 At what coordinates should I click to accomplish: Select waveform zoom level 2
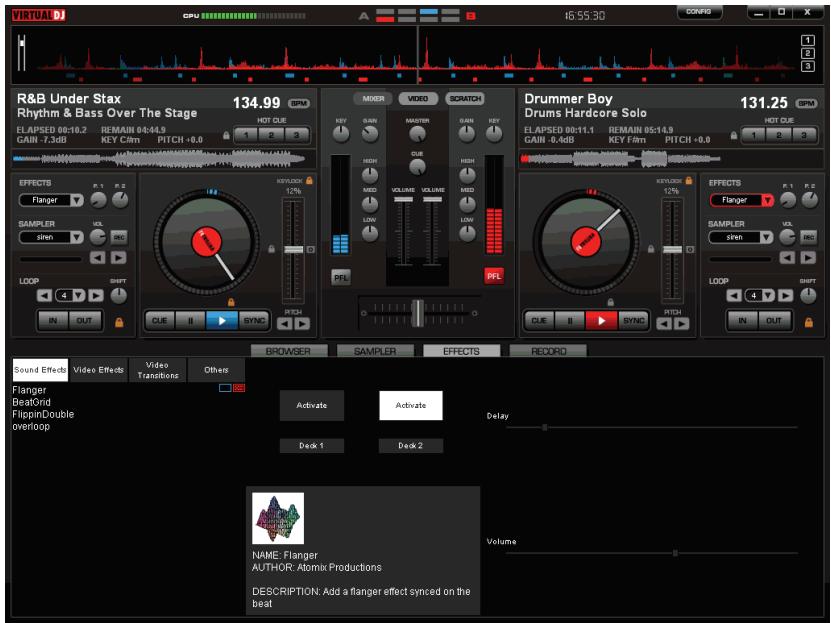pyautogui.click(x=808, y=53)
